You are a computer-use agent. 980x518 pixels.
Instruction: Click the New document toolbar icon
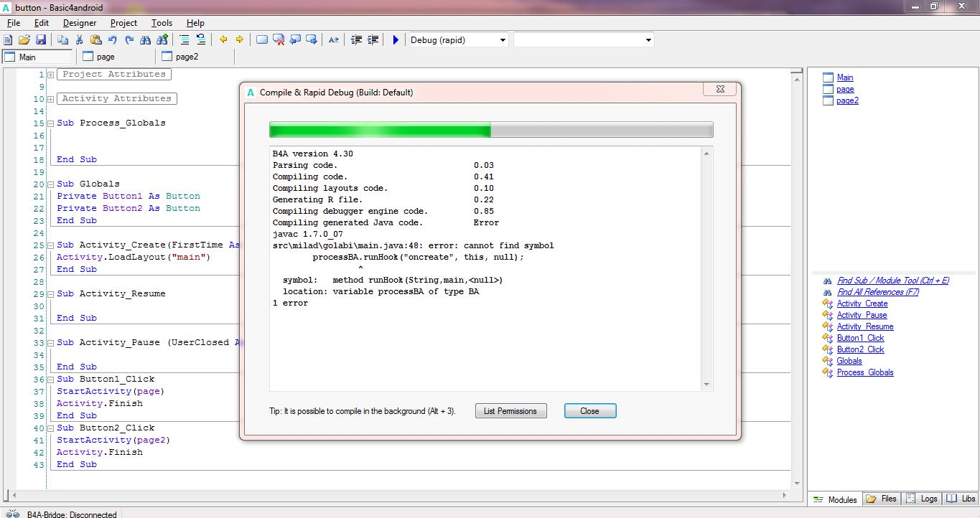click(9, 40)
